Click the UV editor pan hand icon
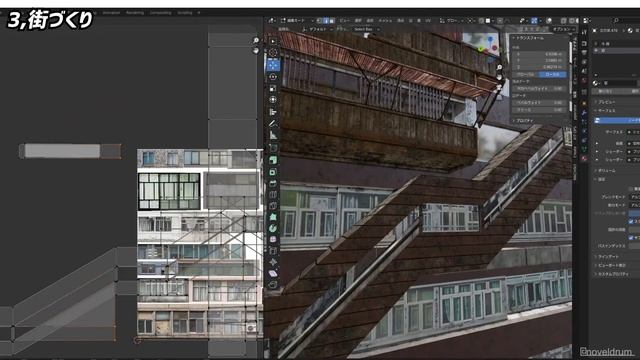The width and height of the screenshot is (640, 360). [x=256, y=51]
